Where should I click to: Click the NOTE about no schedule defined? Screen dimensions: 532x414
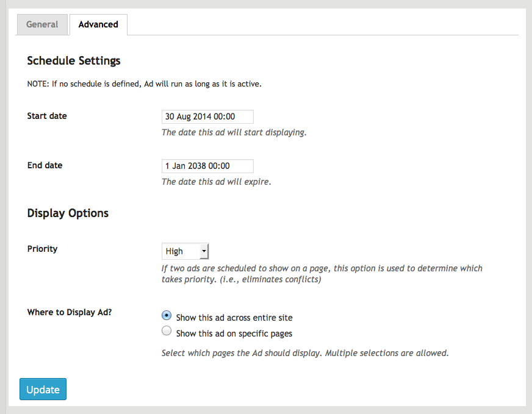point(144,84)
